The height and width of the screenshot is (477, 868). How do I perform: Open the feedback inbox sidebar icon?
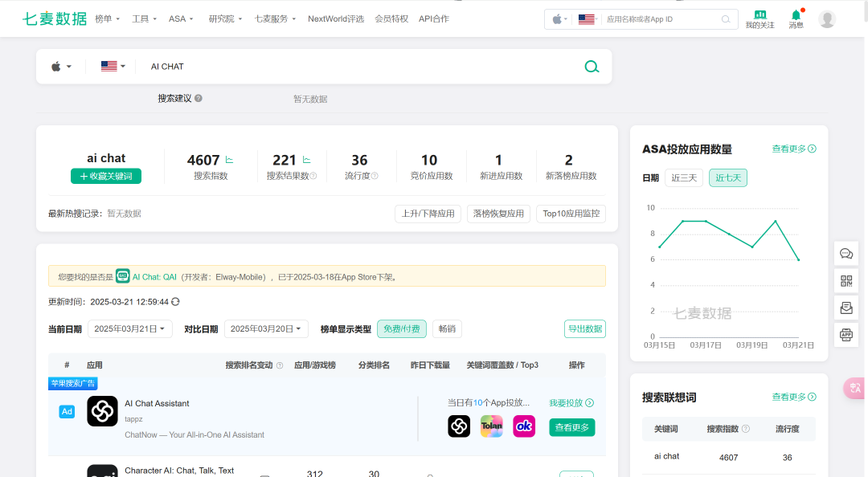tap(846, 308)
